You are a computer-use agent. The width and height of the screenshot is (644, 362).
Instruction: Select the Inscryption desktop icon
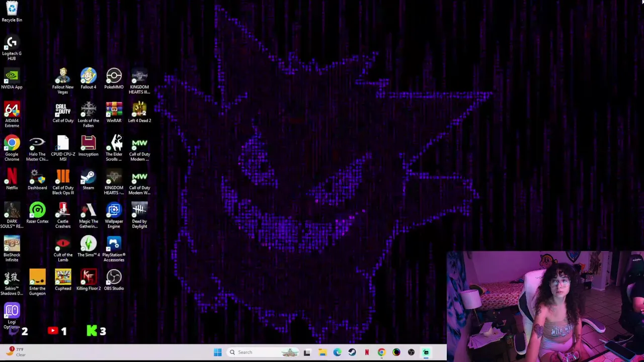pyautogui.click(x=88, y=147)
